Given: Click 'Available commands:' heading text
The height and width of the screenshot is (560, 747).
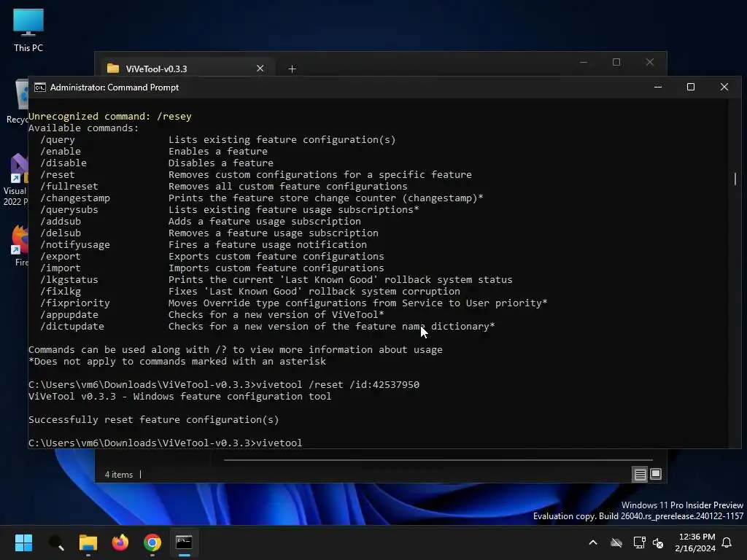Looking at the screenshot, I should point(83,128).
